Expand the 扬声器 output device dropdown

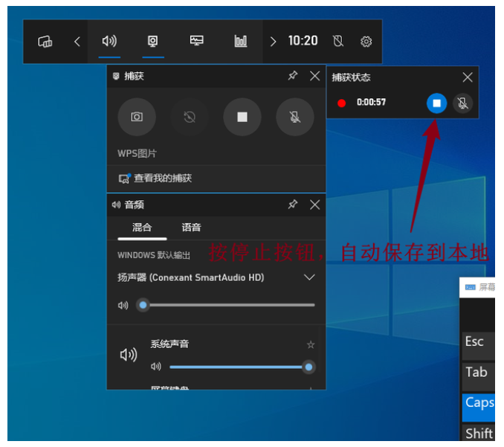tap(309, 277)
